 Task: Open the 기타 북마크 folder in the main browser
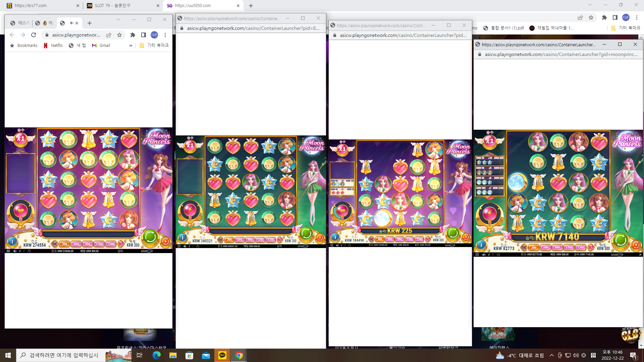[x=626, y=28]
